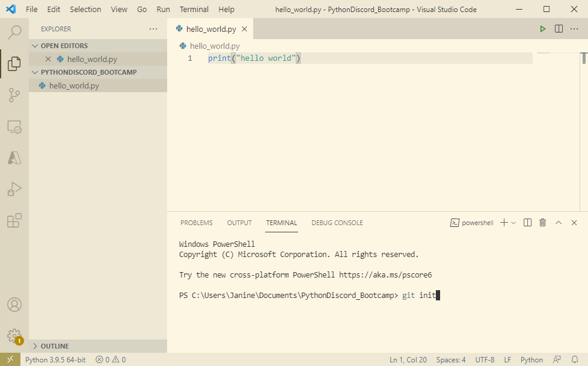Screen dimensions: 588x366
Task: Select the Python 3.9.5 64-bit interpreter
Action: pos(55,359)
